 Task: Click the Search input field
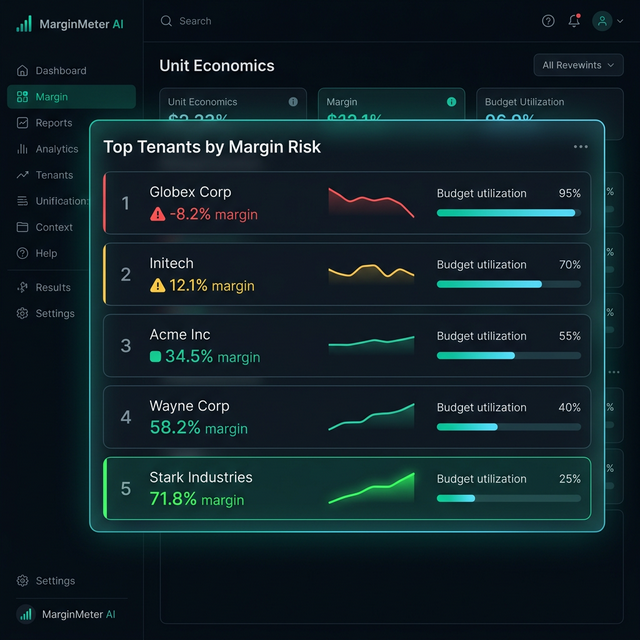click(195, 21)
